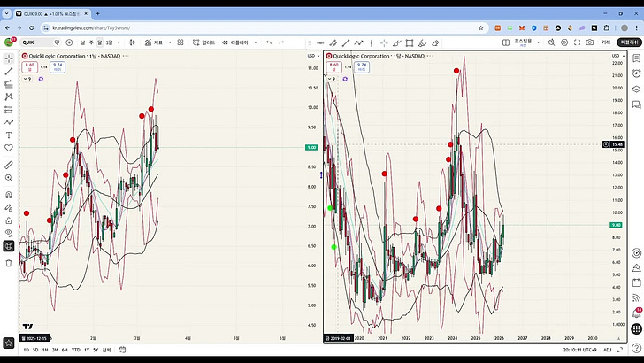Click the YTD date range tab
Image resolution: width=644 pixels, height=363 pixels.
75,350
